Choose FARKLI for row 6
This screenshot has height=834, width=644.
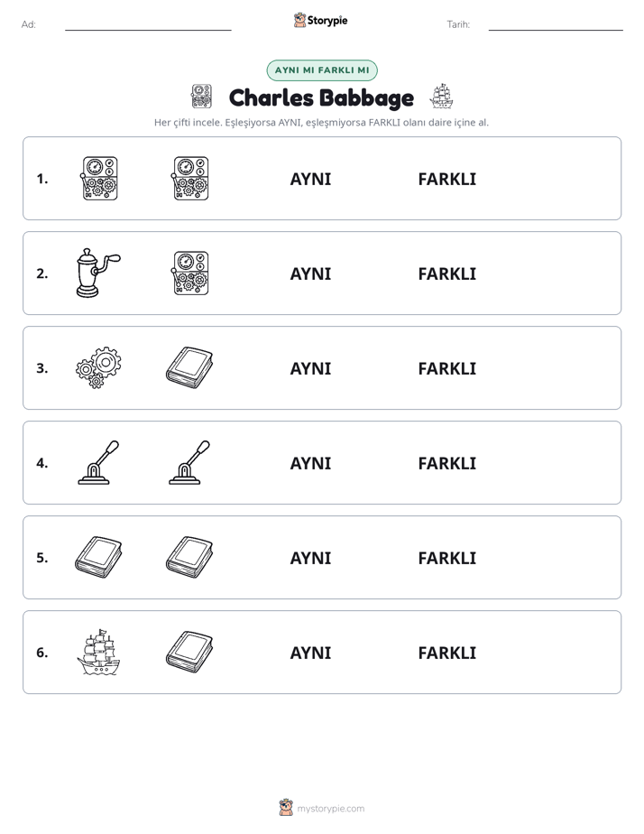(x=446, y=653)
